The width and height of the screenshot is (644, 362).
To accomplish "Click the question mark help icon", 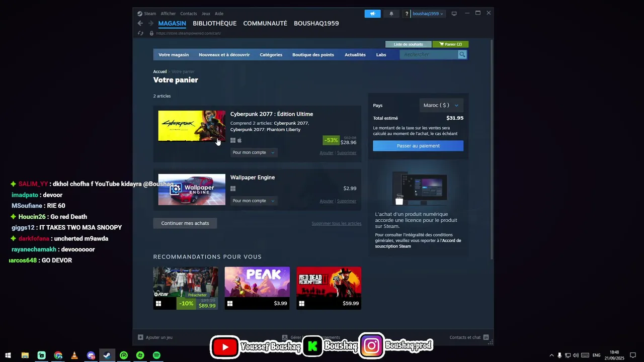I will click(407, 14).
